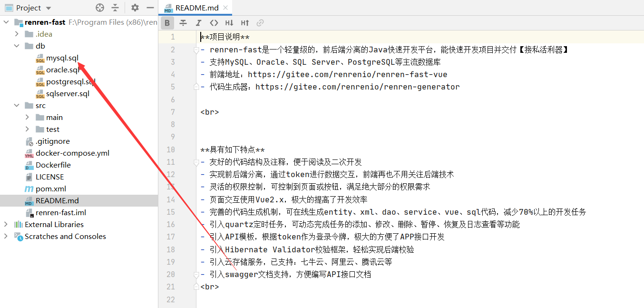Decrease header level with the H↓ icon
The image size is (644, 308).
tap(229, 23)
